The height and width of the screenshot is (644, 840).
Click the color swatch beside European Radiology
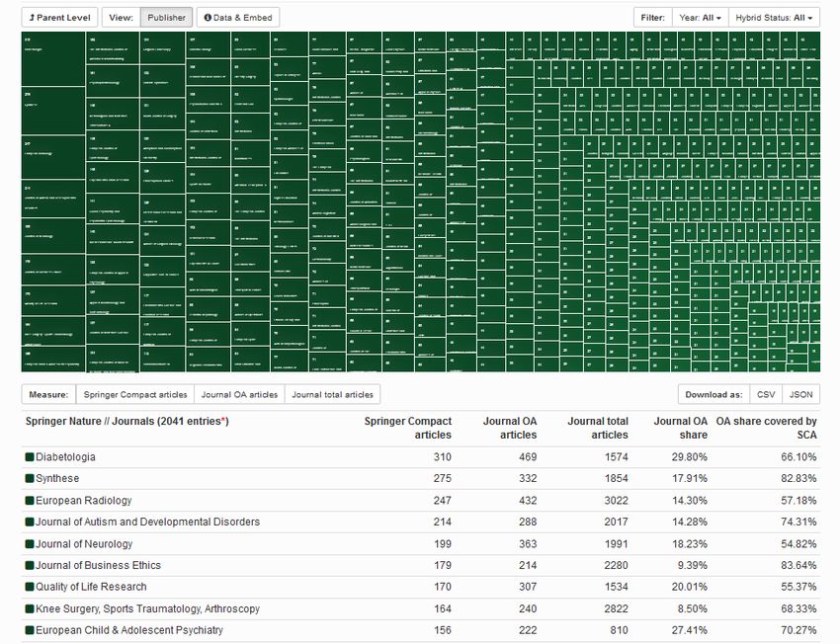(x=30, y=501)
